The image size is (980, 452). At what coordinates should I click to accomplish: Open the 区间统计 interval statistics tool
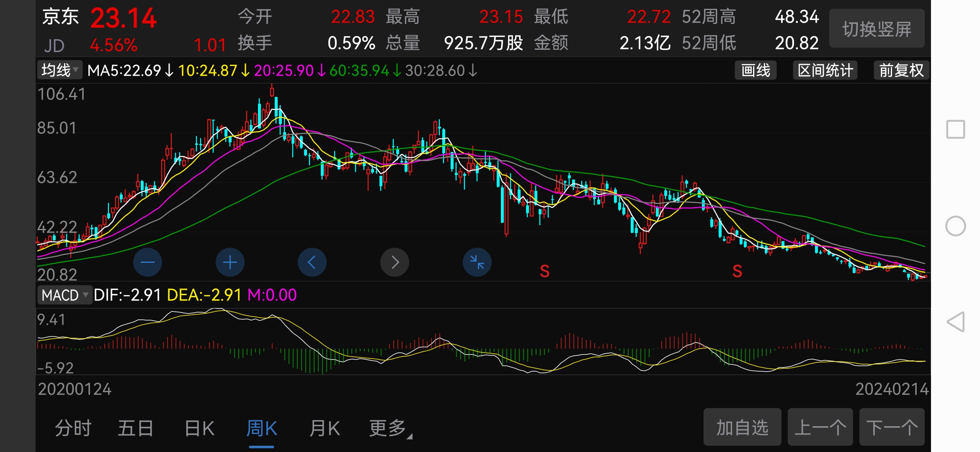coord(825,70)
